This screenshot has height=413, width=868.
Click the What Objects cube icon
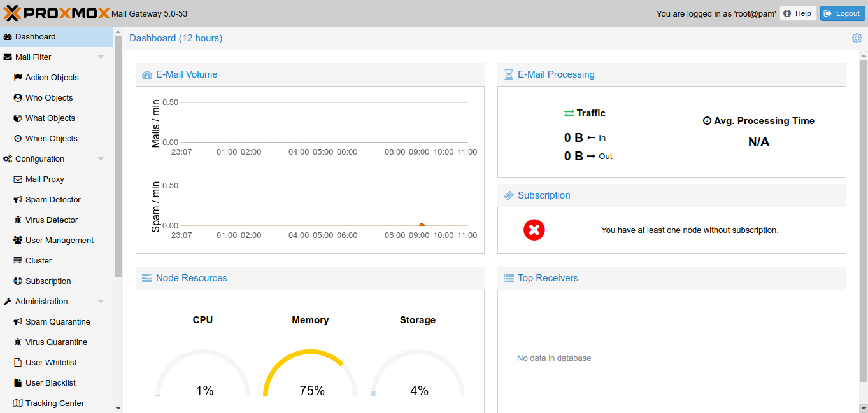click(x=18, y=118)
